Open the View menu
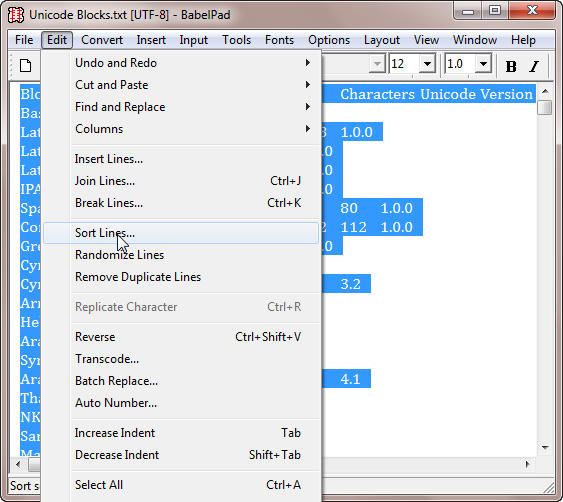The image size is (563, 502). tap(426, 40)
